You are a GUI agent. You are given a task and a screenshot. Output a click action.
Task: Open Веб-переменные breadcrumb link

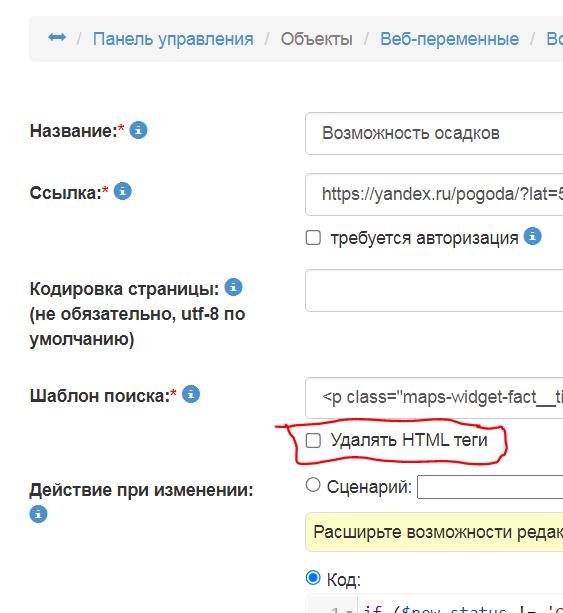[449, 39]
